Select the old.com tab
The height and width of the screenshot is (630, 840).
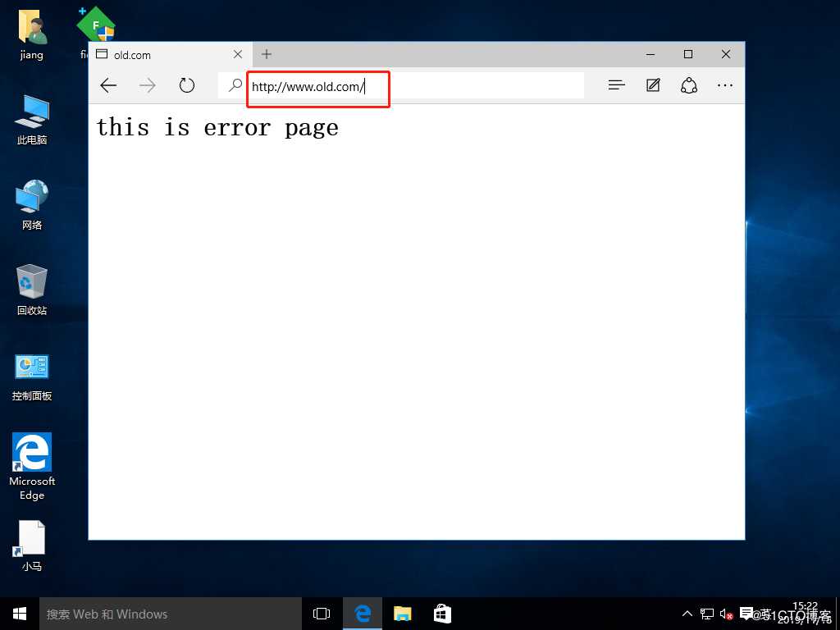(169, 55)
